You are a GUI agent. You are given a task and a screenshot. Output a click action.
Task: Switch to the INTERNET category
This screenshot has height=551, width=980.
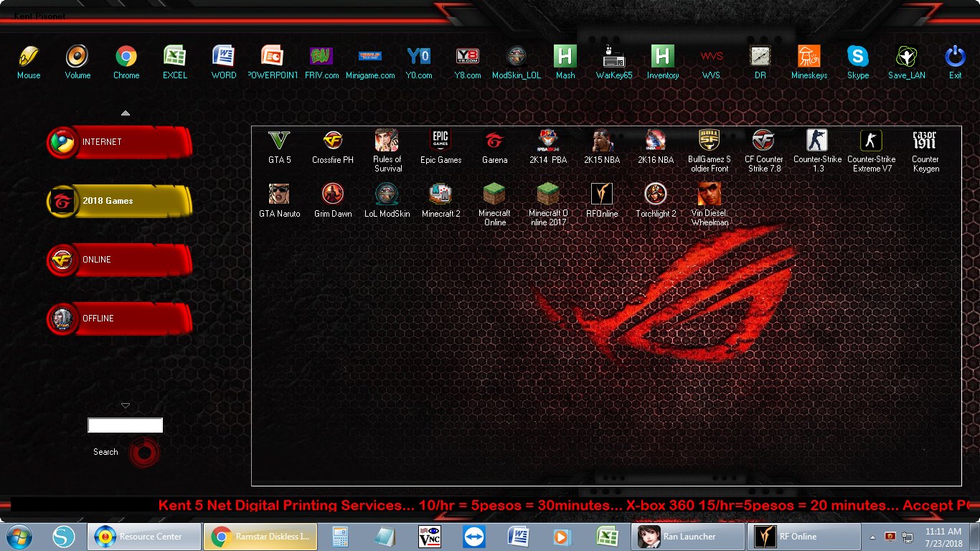[x=119, y=142]
